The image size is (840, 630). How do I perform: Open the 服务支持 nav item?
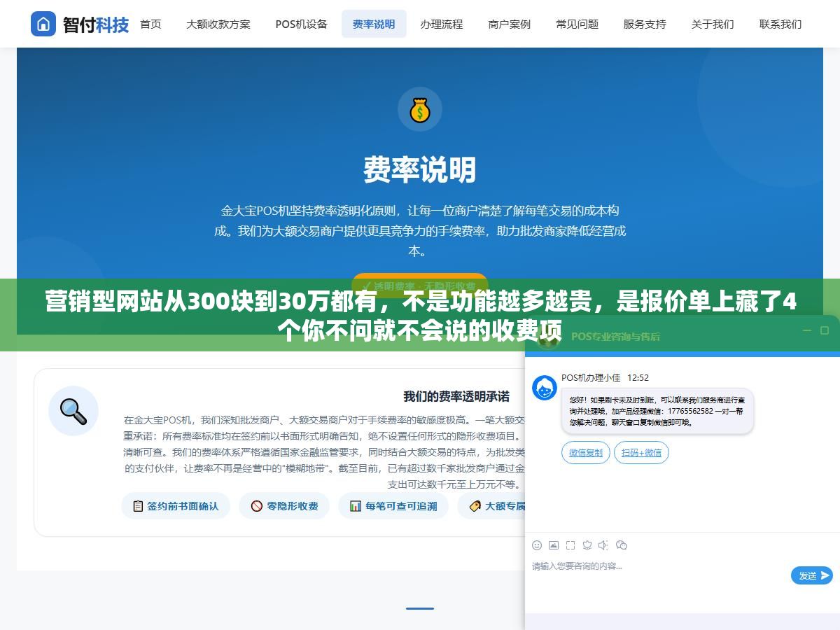pyautogui.click(x=645, y=24)
